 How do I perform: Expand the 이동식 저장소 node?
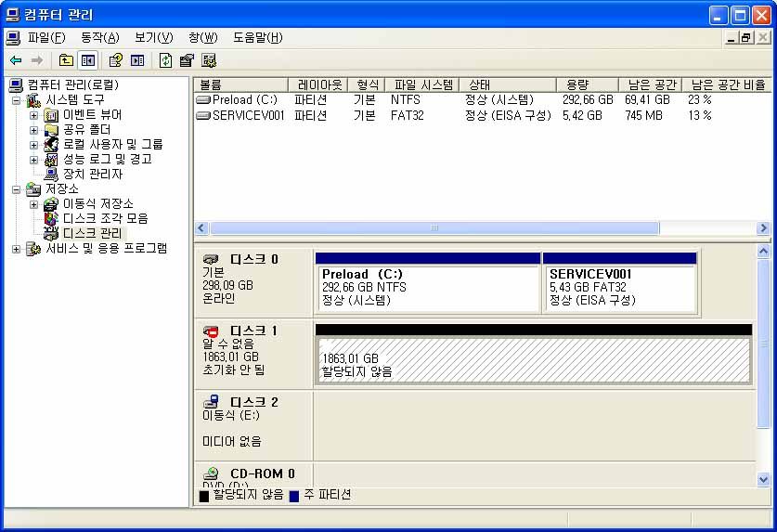click(x=33, y=204)
